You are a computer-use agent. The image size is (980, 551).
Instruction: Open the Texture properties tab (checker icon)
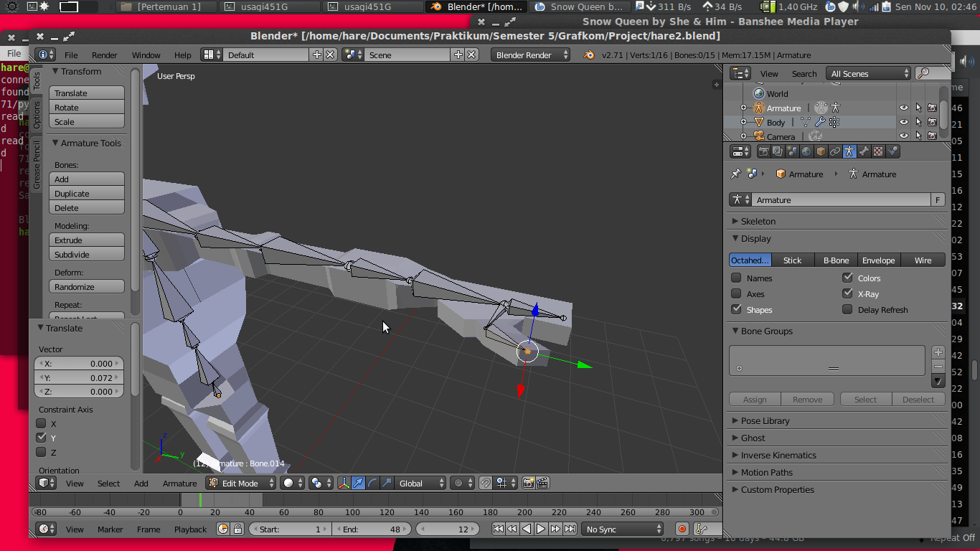coord(878,151)
